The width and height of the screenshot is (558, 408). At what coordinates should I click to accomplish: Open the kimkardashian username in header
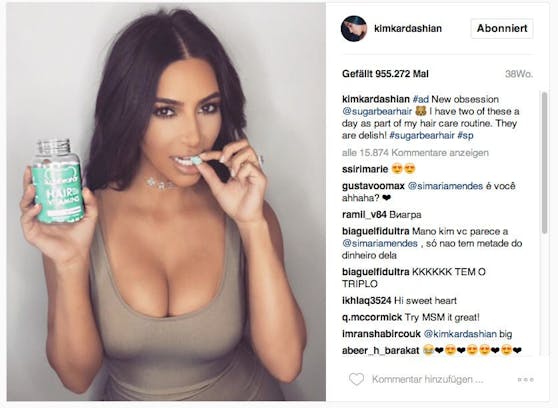[408, 28]
